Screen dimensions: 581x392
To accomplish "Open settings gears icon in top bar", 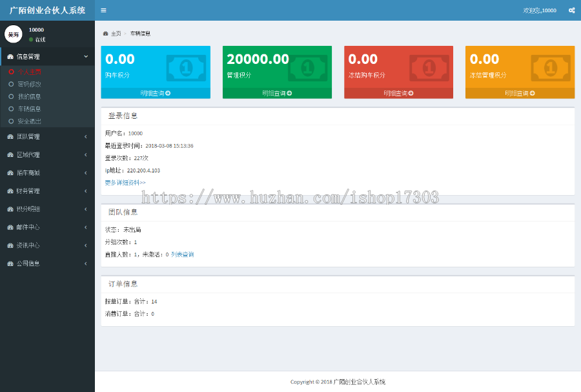I will point(571,10).
